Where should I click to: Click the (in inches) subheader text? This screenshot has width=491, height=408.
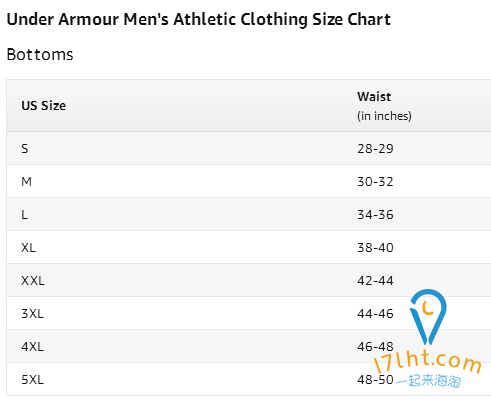(384, 116)
